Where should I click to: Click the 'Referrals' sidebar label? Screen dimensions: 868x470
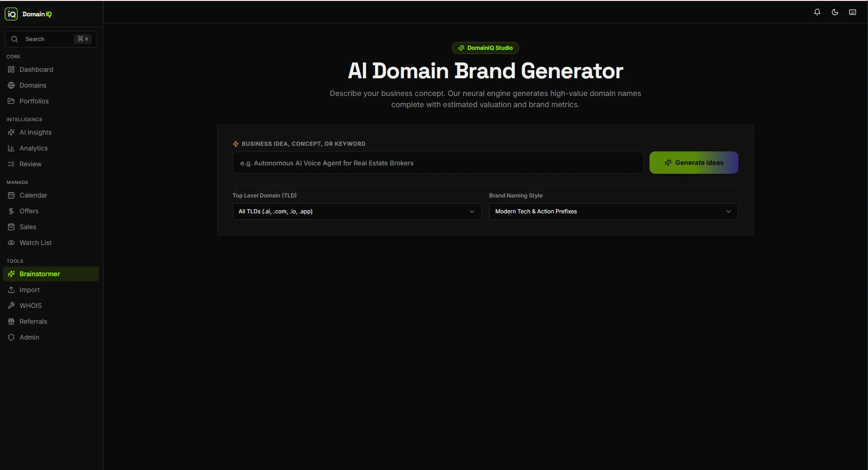(33, 321)
